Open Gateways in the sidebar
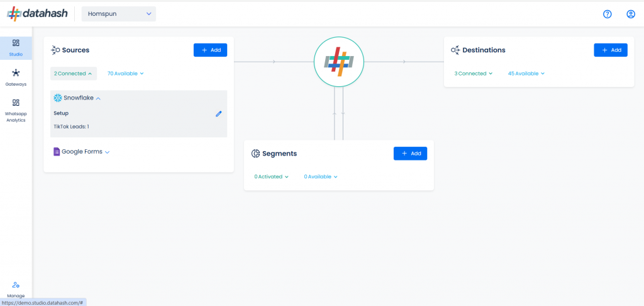The image size is (644, 306). click(16, 77)
